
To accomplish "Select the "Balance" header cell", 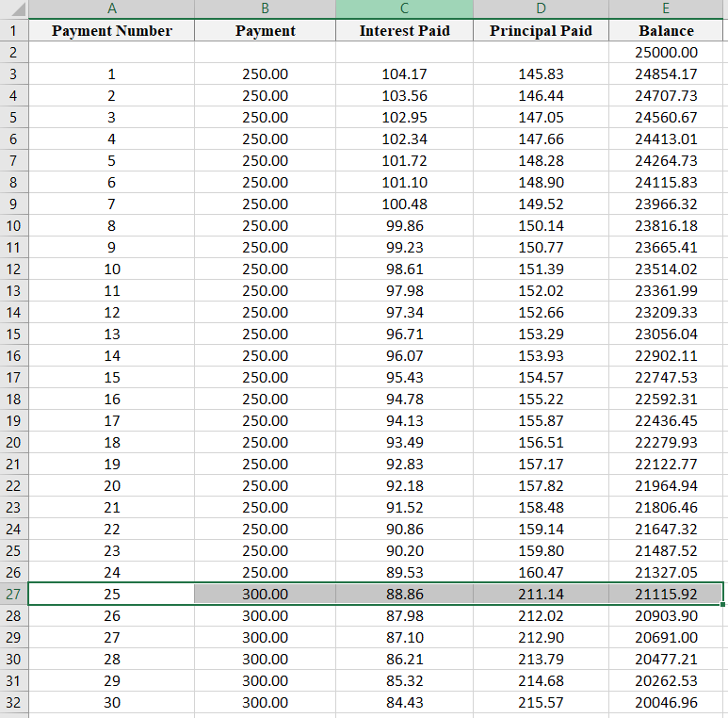I will coord(666,31).
